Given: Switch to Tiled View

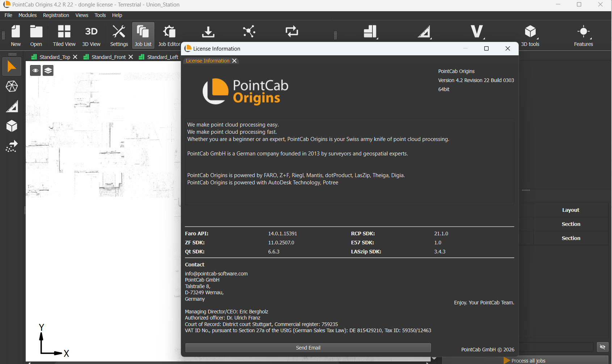Looking at the screenshot, I should [x=64, y=35].
